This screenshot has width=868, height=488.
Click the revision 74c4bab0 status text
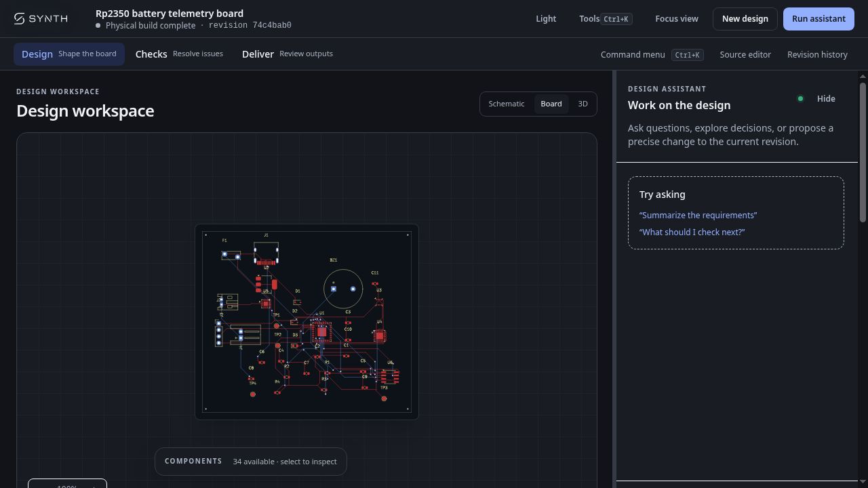[250, 26]
